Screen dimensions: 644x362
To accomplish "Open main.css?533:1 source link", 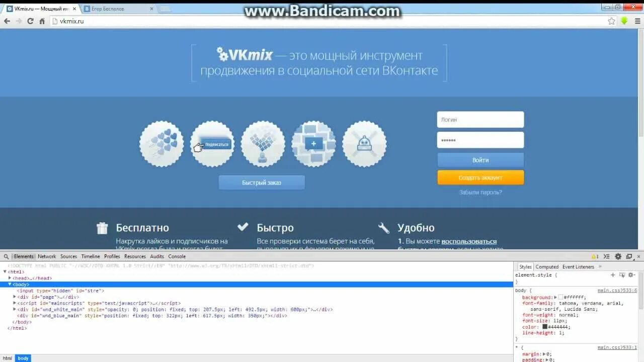I will [x=617, y=347].
